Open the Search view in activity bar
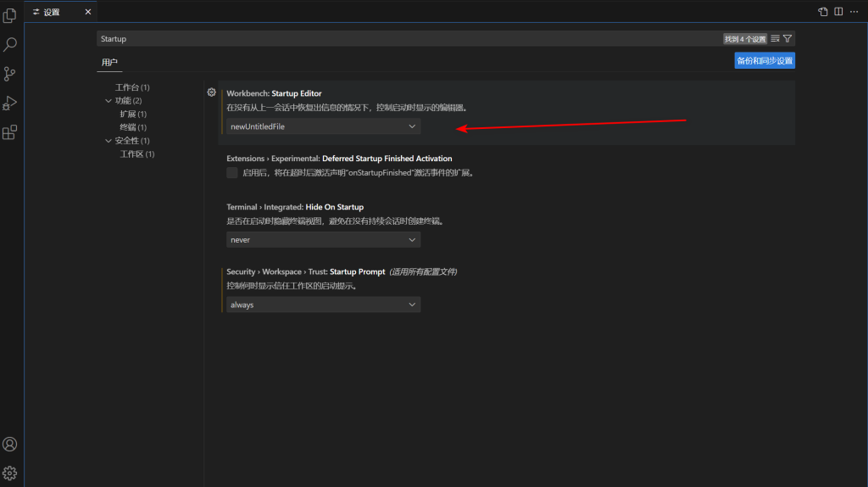The image size is (868, 487). [9, 44]
